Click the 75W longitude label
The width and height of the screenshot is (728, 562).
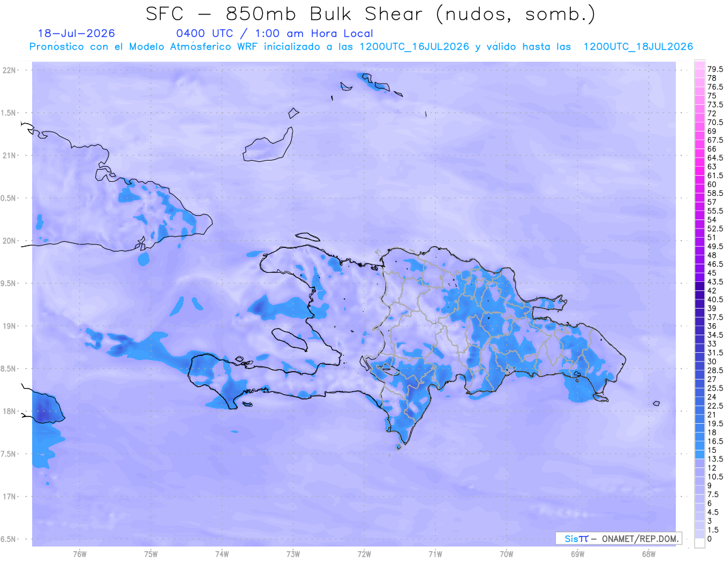151,554
